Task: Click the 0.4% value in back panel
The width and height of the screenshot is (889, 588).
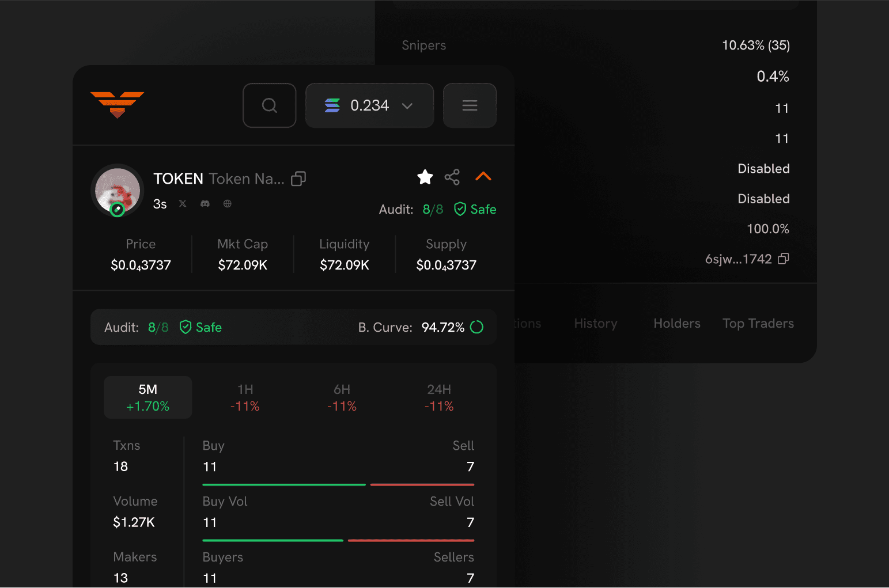Action: (773, 77)
